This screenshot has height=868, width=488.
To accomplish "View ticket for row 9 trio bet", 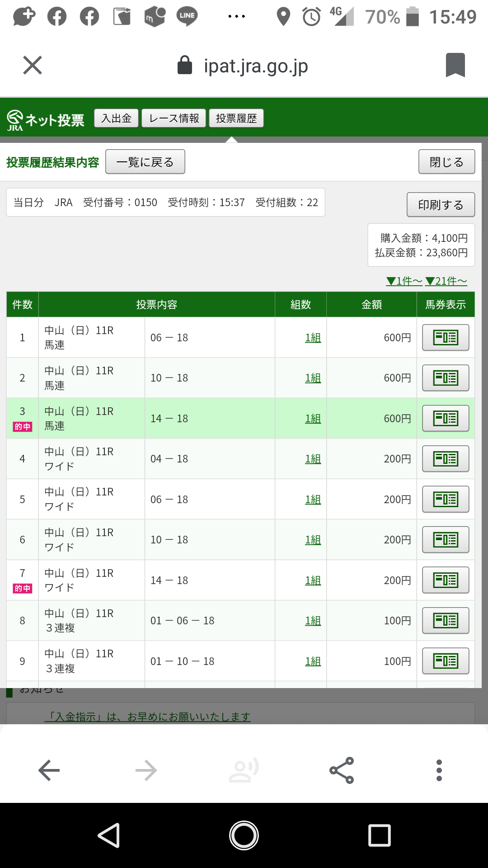I will tap(446, 661).
